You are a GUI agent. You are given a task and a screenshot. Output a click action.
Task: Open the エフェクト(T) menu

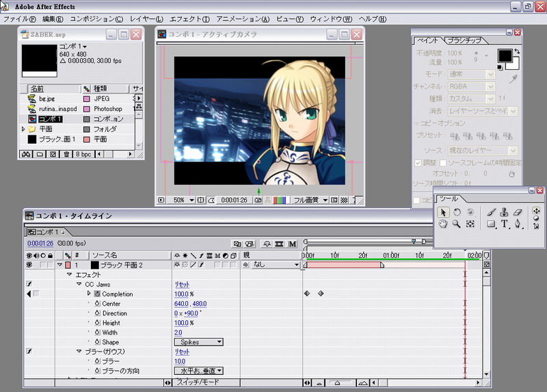pyautogui.click(x=190, y=19)
